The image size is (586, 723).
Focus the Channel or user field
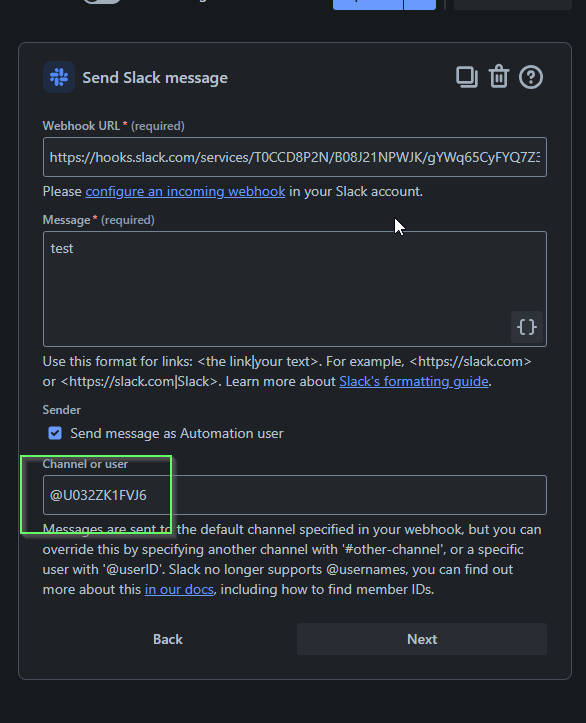coord(295,495)
